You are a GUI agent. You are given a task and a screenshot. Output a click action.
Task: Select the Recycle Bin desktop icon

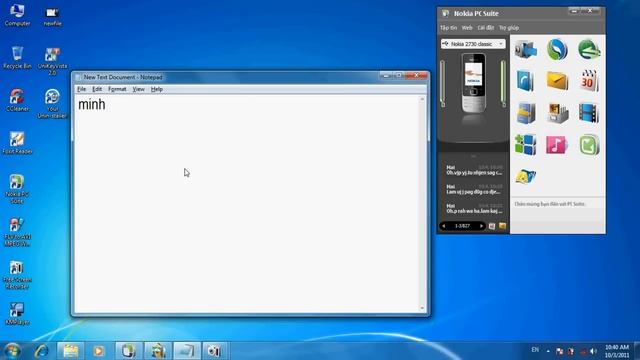(x=17, y=57)
